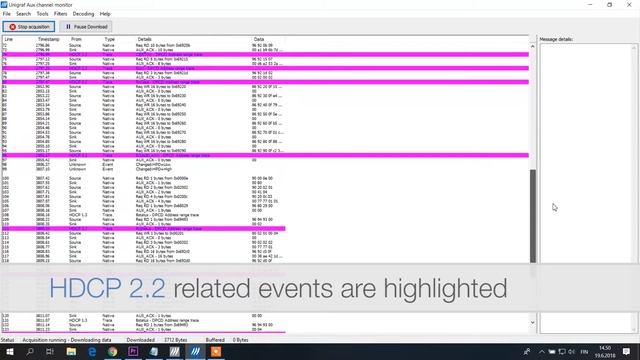The image size is (640, 360).
Task: Open the Action Center notification icon
Action: tap(626, 351)
